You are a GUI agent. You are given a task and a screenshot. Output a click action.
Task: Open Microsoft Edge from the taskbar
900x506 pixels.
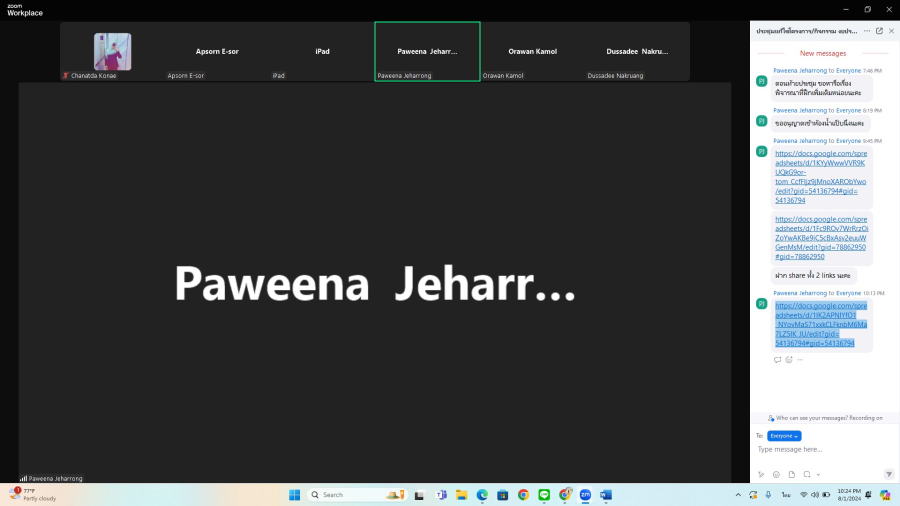pyautogui.click(x=482, y=495)
